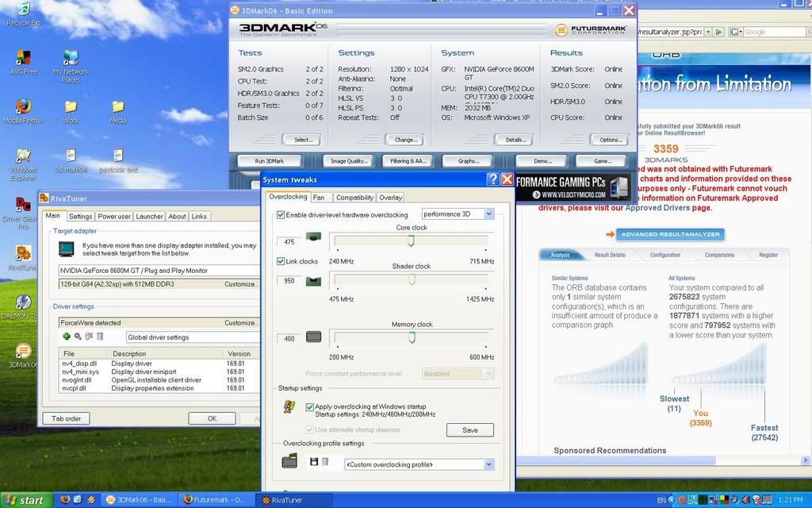Click the Firefox quick launch icon in taskbar
The height and width of the screenshot is (508, 812).
pyautogui.click(x=65, y=500)
